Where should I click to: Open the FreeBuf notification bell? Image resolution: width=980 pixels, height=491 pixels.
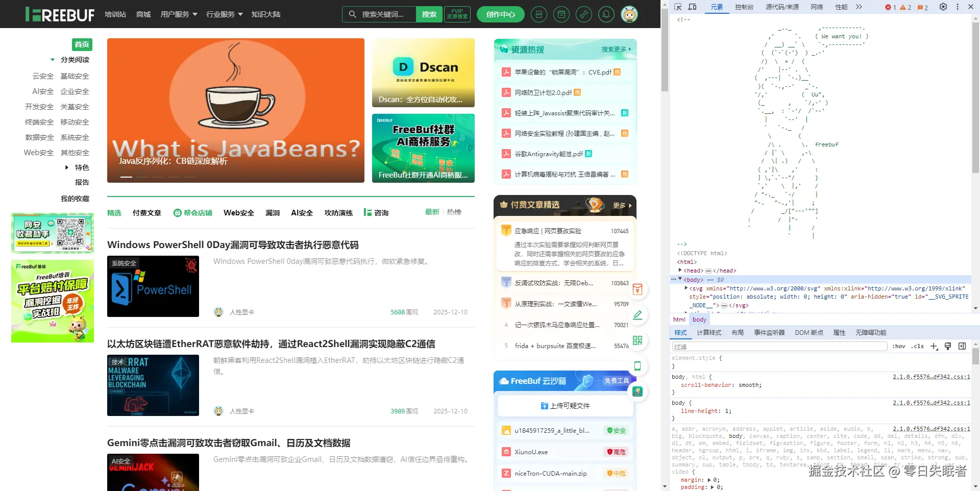pyautogui.click(x=606, y=14)
